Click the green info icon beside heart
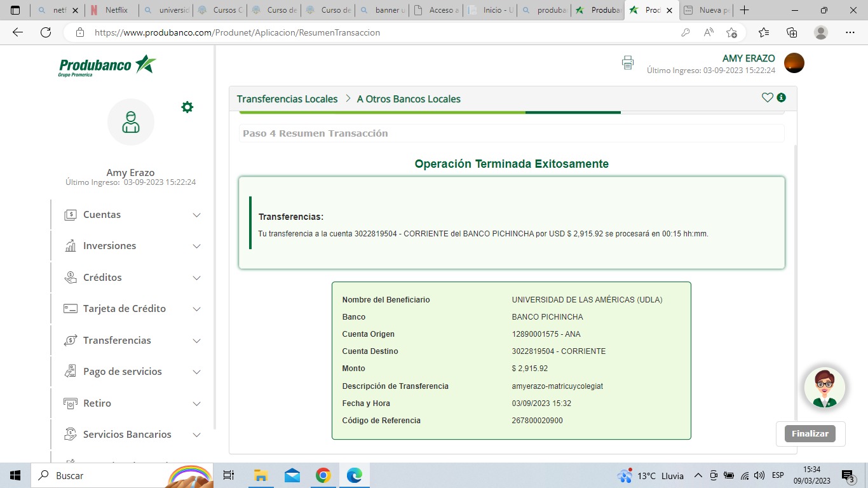 pos(782,98)
